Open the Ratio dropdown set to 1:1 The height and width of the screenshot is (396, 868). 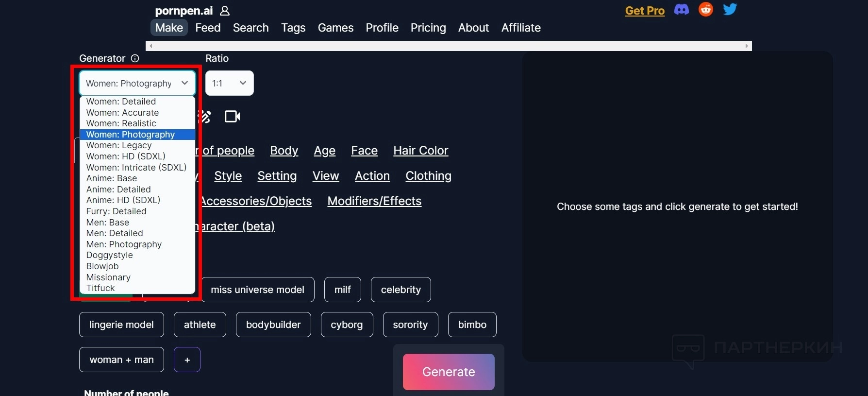(x=230, y=83)
